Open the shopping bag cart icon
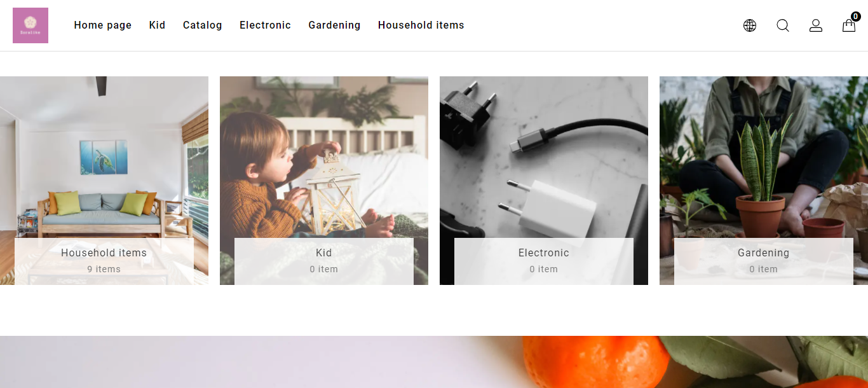 (849, 25)
